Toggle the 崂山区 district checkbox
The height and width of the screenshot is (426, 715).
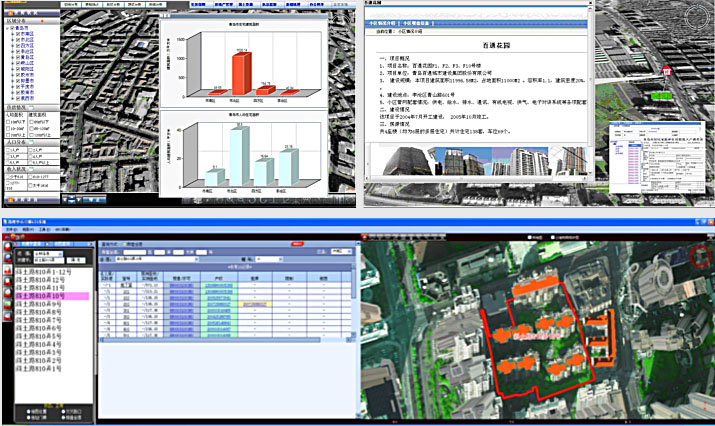coord(18,63)
